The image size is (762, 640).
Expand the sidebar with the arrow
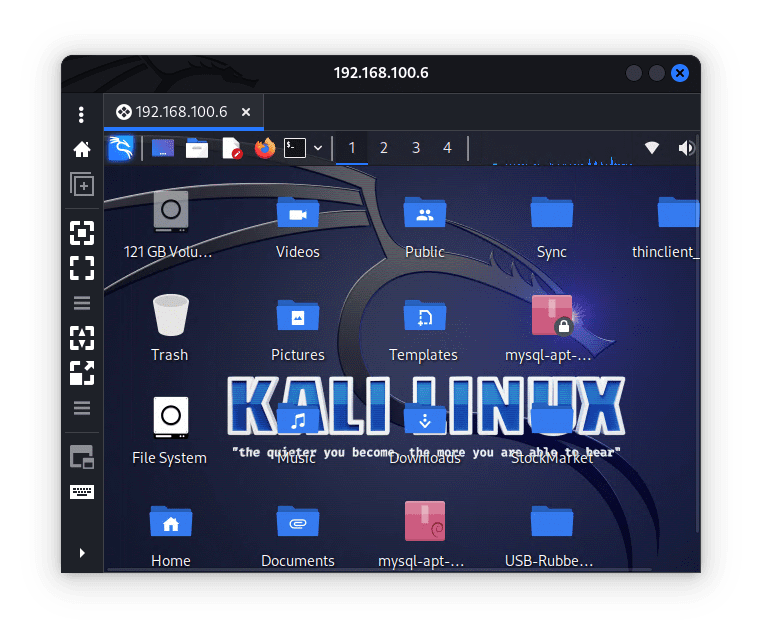(x=82, y=553)
